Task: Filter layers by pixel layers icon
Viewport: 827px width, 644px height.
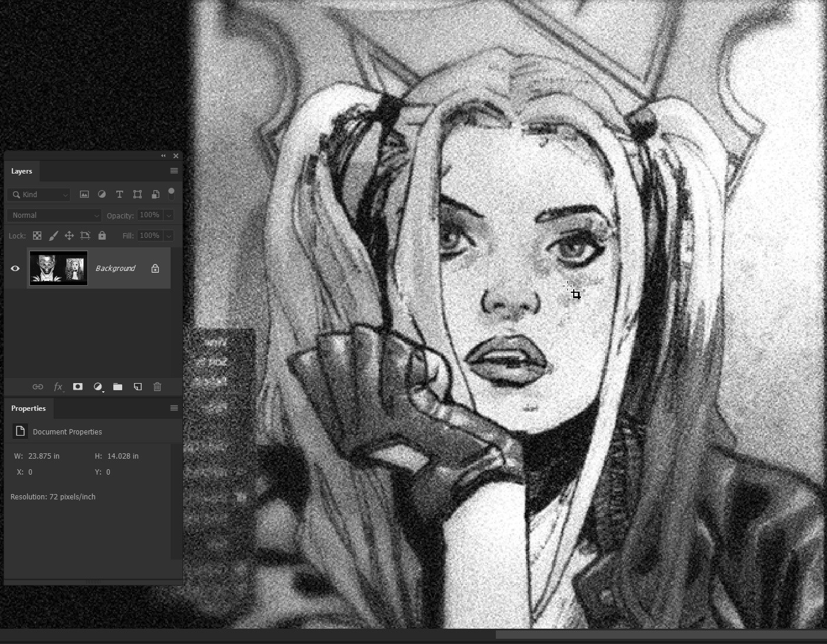Action: click(84, 194)
